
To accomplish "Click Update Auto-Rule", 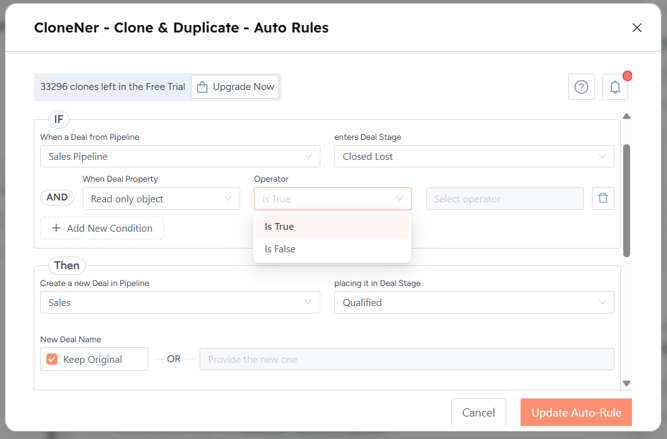I will (576, 413).
